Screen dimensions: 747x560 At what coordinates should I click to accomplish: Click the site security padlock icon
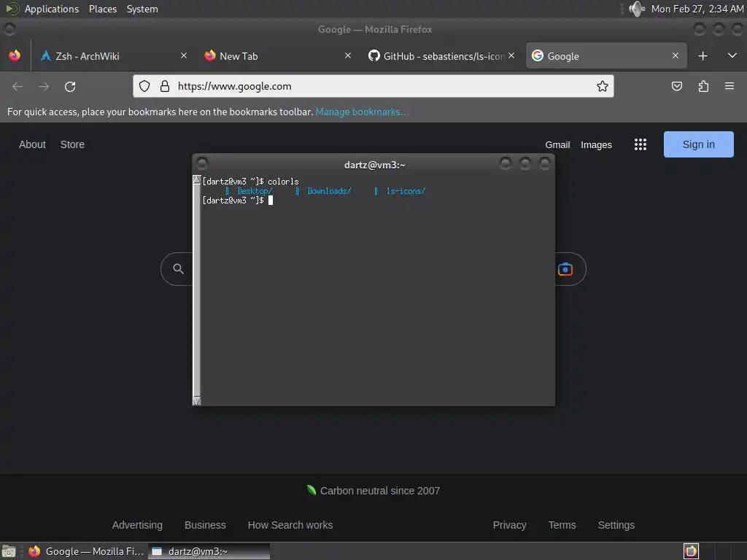click(x=165, y=86)
